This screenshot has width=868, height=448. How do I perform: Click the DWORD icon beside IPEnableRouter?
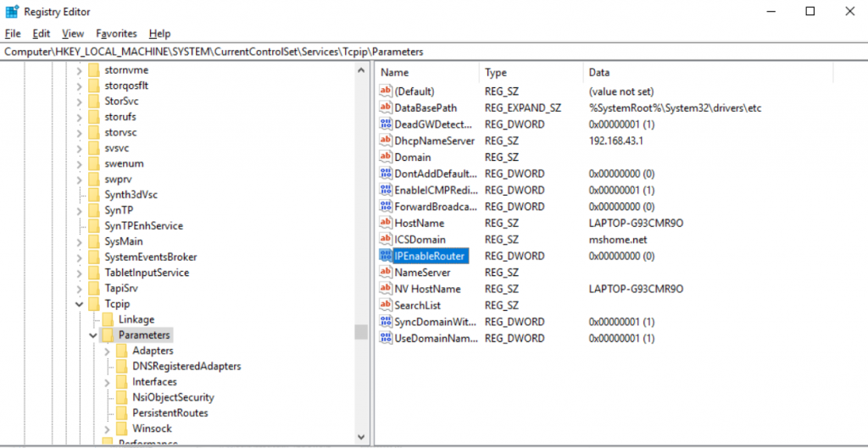pos(386,256)
